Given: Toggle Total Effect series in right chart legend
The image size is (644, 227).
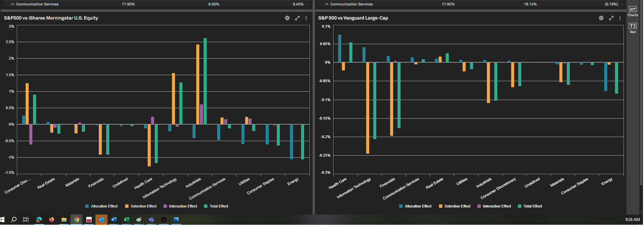Looking at the screenshot, I should (x=530, y=206).
